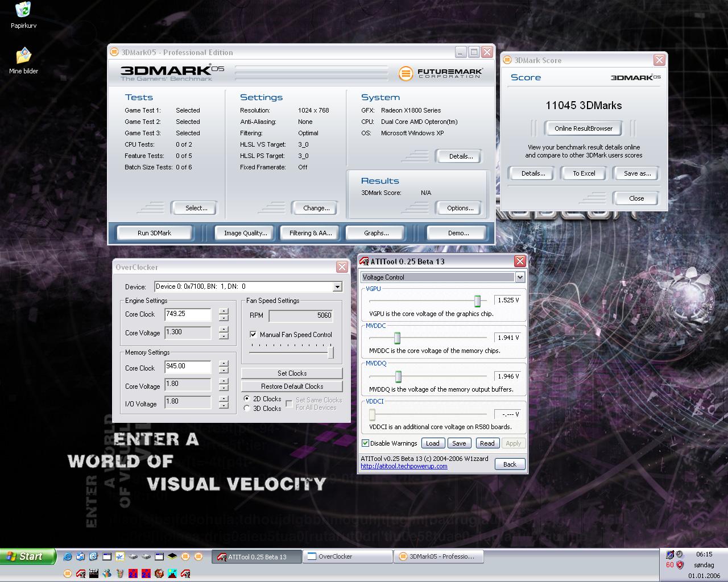The image size is (728, 582).
Task: Open Image Quality... in 3DMark05
Action: point(245,233)
